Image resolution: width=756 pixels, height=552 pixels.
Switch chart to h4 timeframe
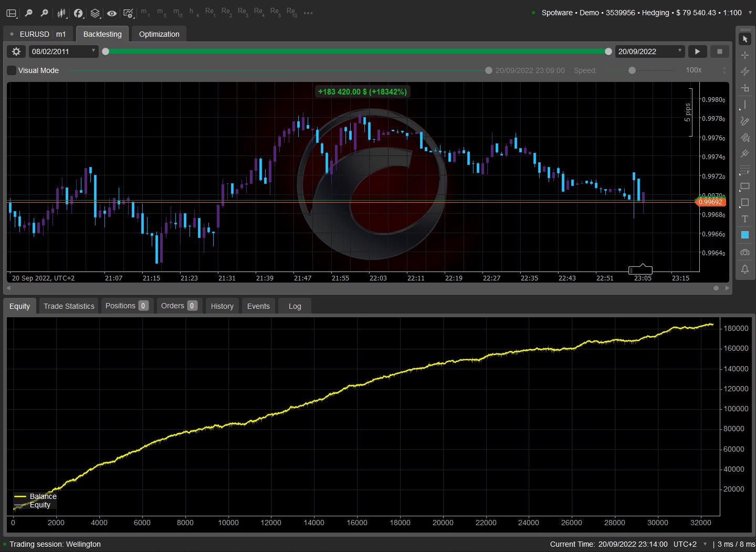pos(194,12)
